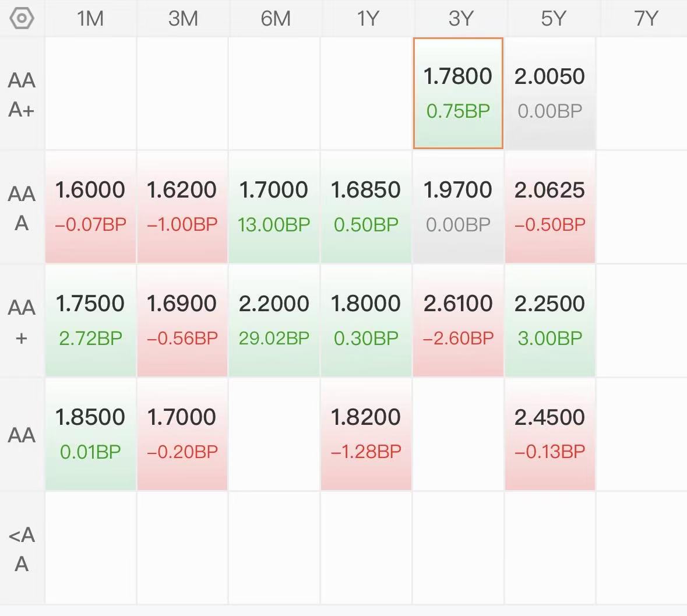Open the highlighted AAA+ 3Y cell 1.7800
Image resolution: width=687 pixels, height=616 pixels.
[x=458, y=93]
